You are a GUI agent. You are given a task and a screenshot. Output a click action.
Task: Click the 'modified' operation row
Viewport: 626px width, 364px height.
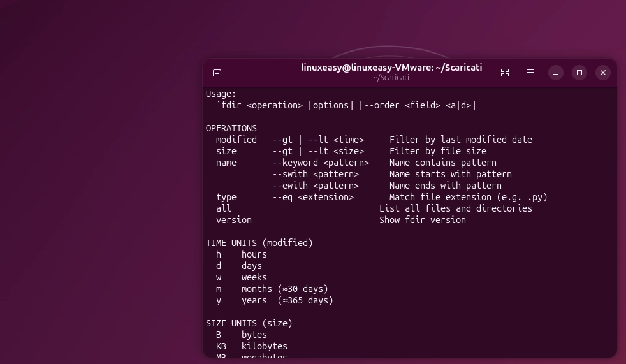point(374,140)
